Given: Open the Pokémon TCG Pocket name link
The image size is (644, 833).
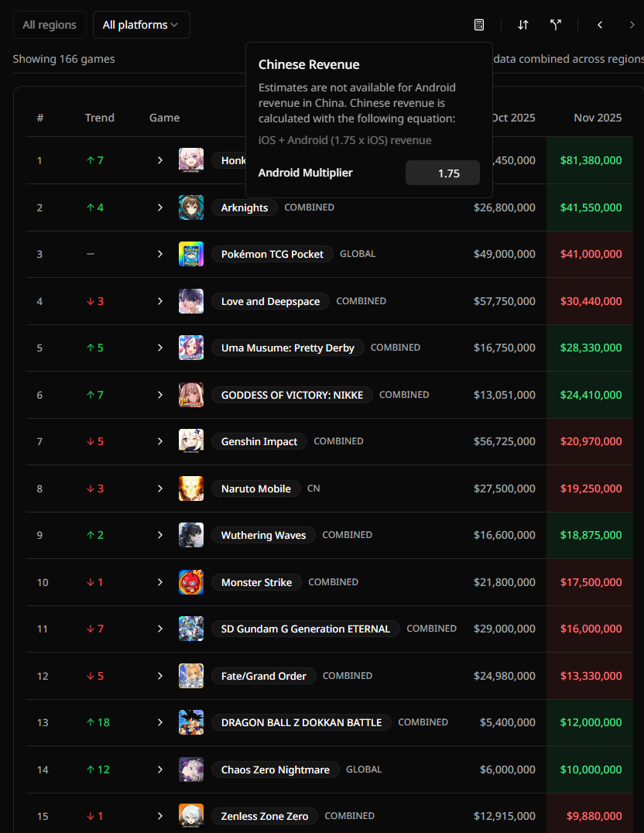Looking at the screenshot, I should (272, 255).
